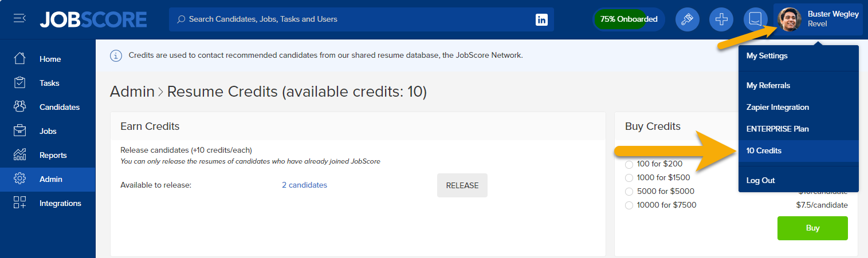Open Candidates section
Screen dimensions: 868x258
click(x=48, y=107)
